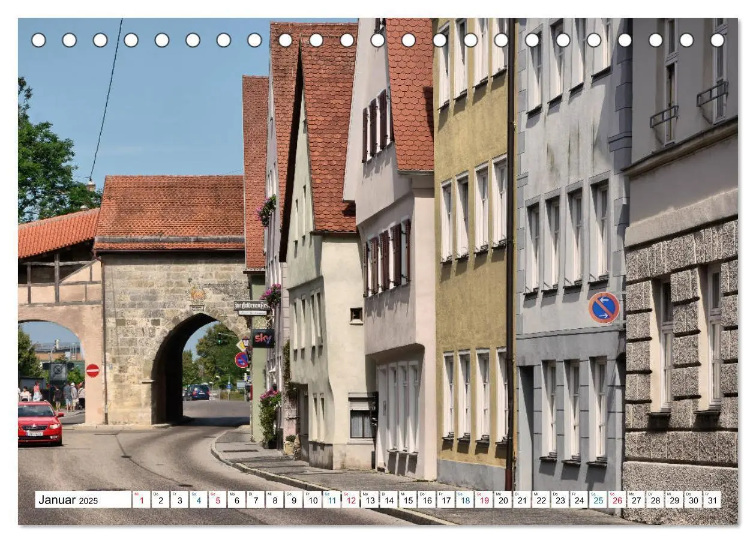Choose Saturday day 11 in calendar strip
Image resolution: width=756 pixels, height=543 pixels.
point(332,499)
